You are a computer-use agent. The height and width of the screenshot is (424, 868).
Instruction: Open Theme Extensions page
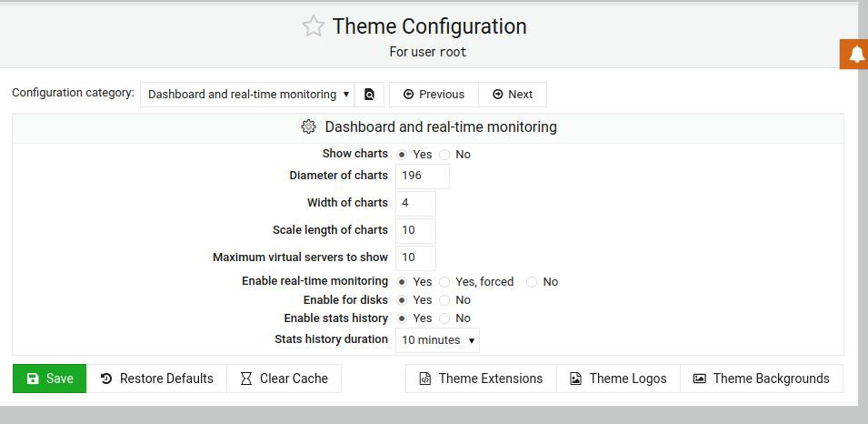click(481, 379)
